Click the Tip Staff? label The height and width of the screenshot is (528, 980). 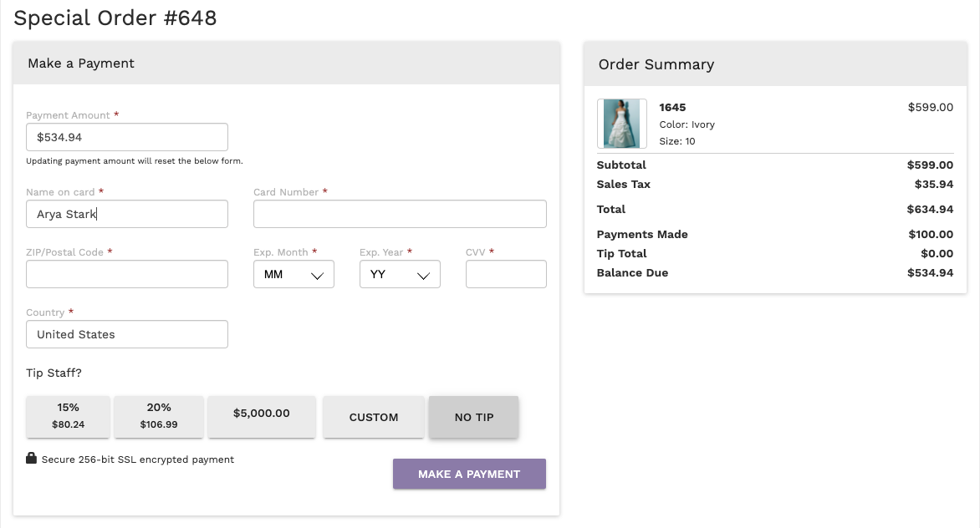tap(54, 373)
